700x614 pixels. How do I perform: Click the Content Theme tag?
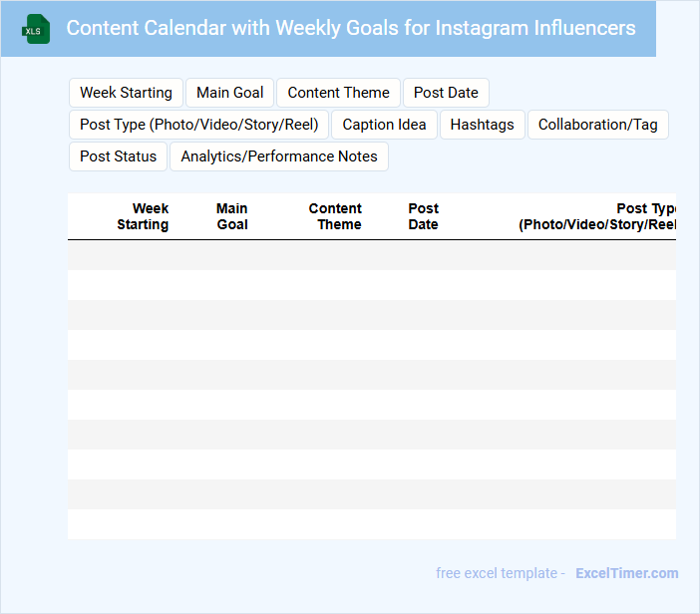(338, 93)
